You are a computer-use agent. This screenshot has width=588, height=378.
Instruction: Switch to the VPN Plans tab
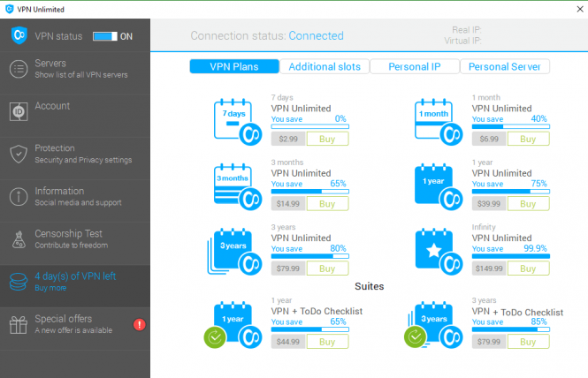click(234, 67)
